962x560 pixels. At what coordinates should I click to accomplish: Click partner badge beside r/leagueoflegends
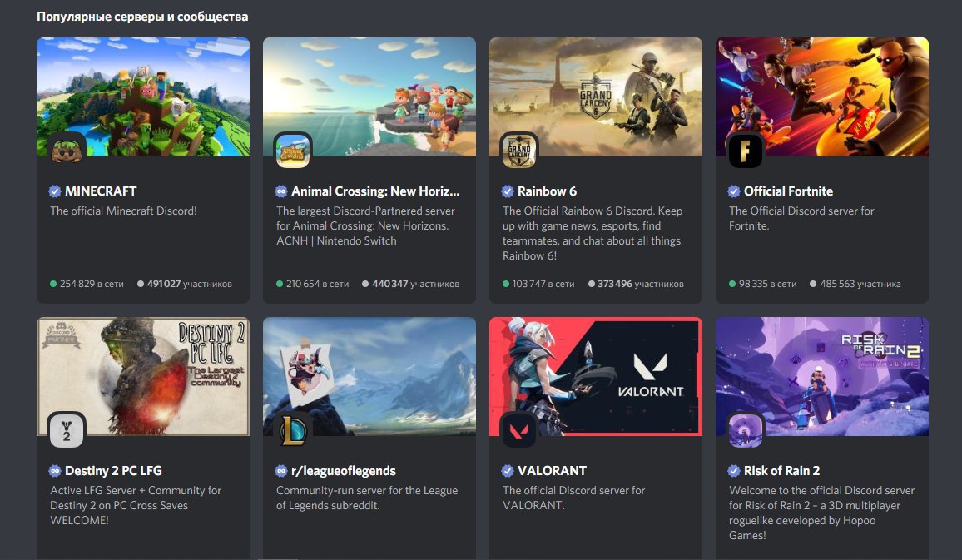point(281,471)
